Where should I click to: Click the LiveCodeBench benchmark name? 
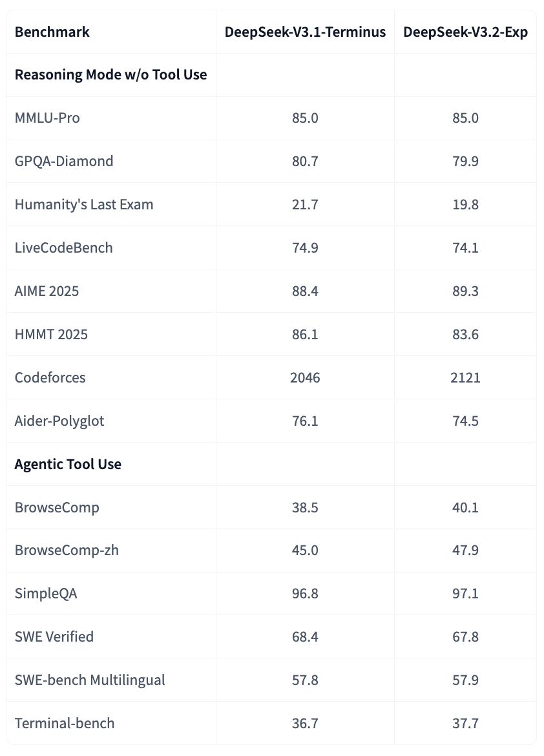63,248
